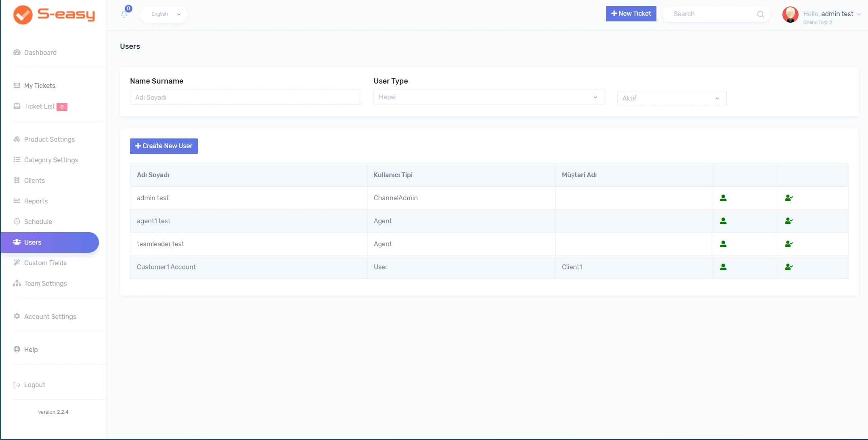
Task: Open Product Settings
Action: [x=49, y=139]
